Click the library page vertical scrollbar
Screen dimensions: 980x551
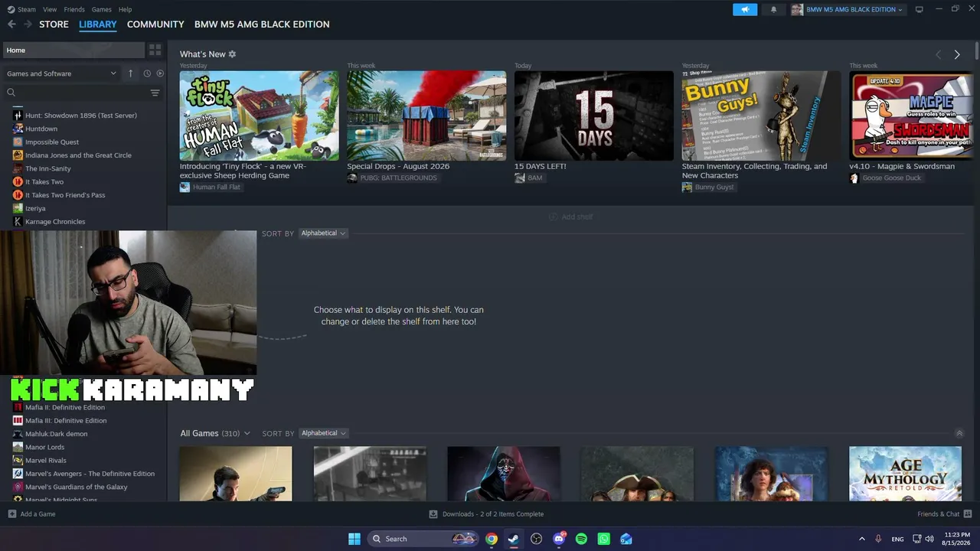977,51
